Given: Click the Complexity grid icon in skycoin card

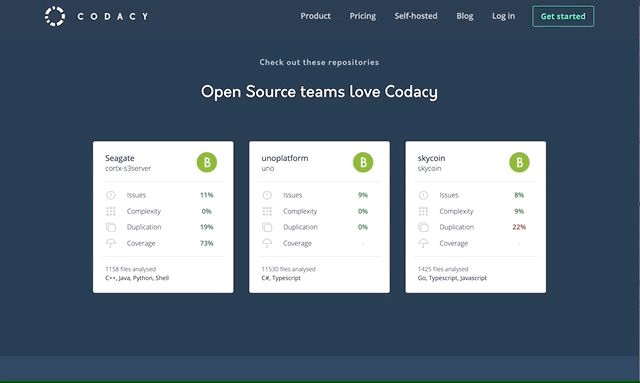Looking at the screenshot, I should (x=423, y=211).
